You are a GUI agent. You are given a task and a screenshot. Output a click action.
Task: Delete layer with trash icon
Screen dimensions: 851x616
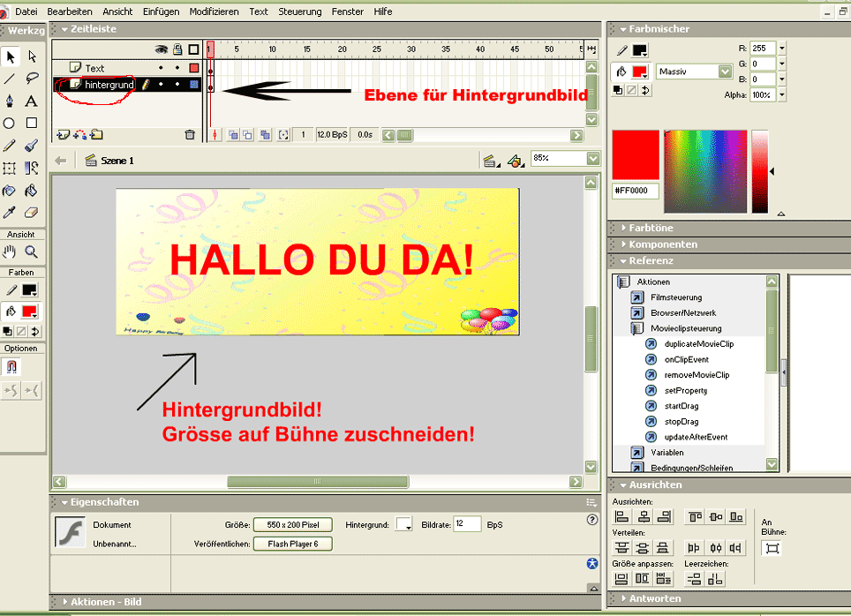coord(189,135)
